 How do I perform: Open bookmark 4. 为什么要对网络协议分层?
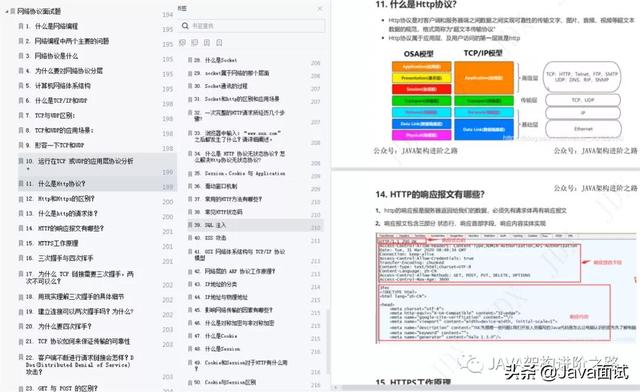point(64,71)
